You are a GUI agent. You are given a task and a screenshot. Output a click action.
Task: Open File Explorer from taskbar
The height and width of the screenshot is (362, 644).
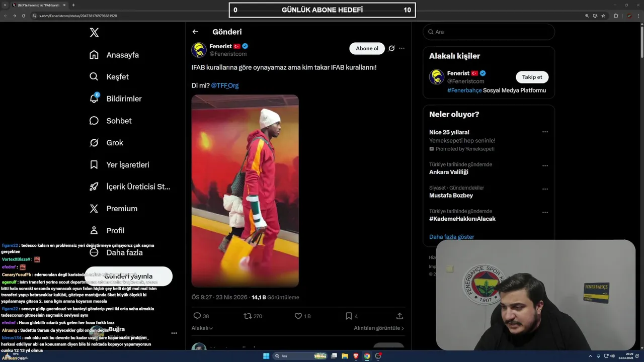click(345, 356)
